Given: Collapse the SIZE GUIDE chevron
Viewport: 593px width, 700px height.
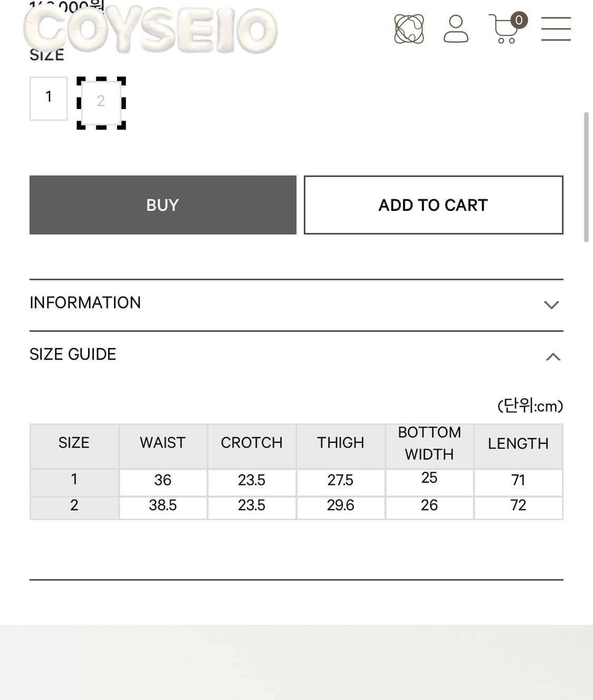Looking at the screenshot, I should (x=553, y=357).
